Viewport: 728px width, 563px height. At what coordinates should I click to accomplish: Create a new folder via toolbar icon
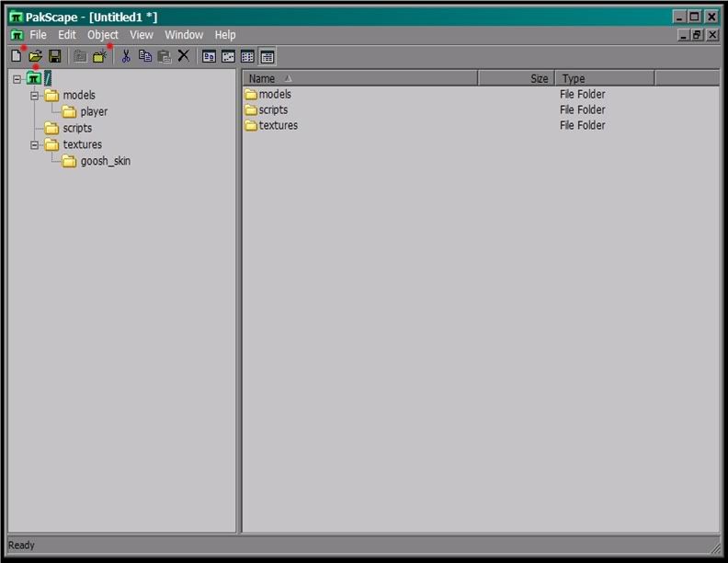coord(100,56)
